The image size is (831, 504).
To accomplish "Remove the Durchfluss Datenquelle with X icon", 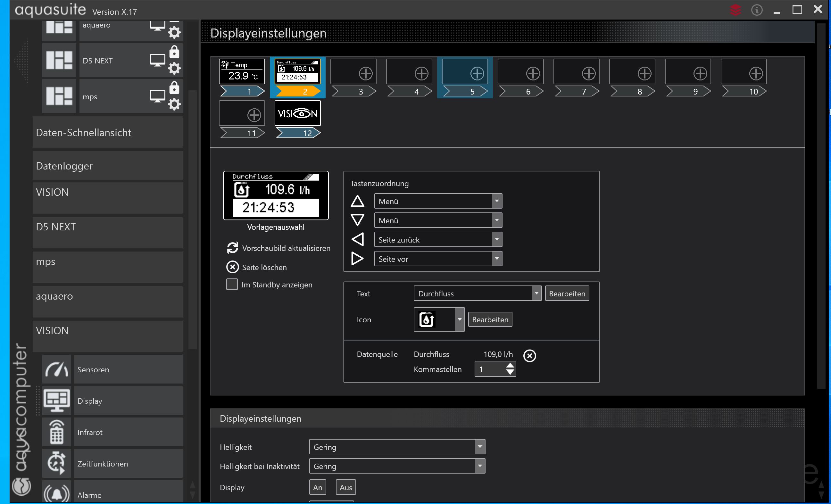I will (x=529, y=355).
